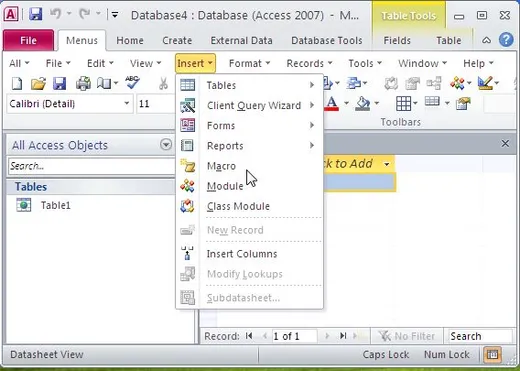Click the Redo icon in Quick Access Toolbar
520x371 pixels.
click(84, 14)
